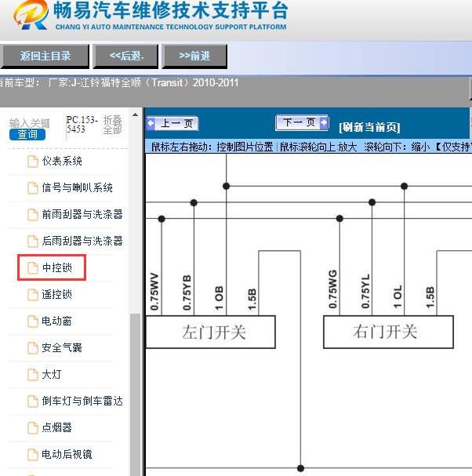Click the 输入关键 keyword input field
The height and width of the screenshot is (476, 472).
point(30,123)
